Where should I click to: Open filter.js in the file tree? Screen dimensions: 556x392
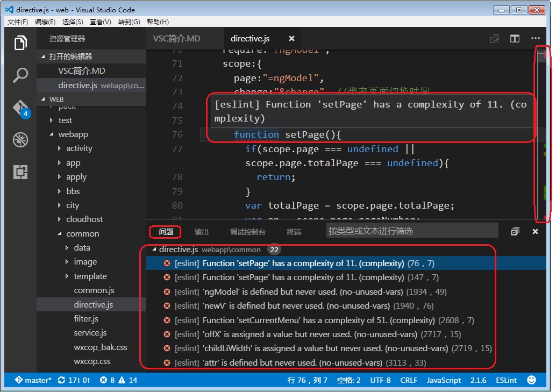coord(86,318)
